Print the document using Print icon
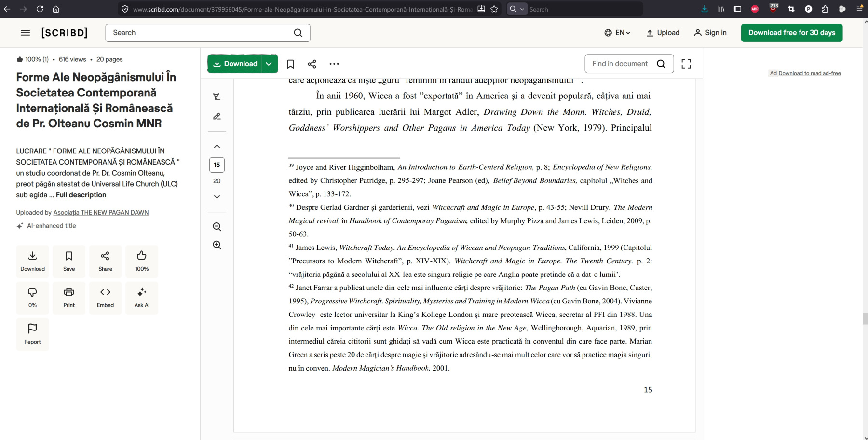This screenshot has height=440, width=868. click(x=69, y=298)
